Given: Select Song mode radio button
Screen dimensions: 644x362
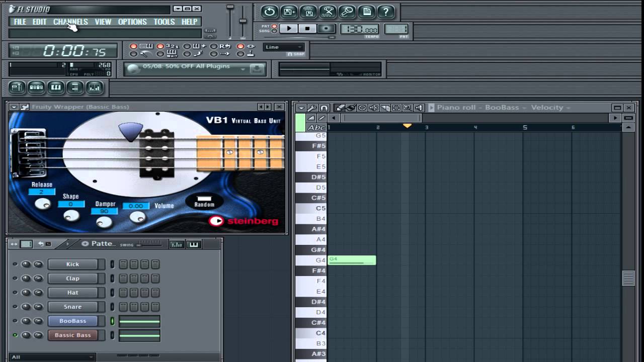Looking at the screenshot, I should point(274,31).
